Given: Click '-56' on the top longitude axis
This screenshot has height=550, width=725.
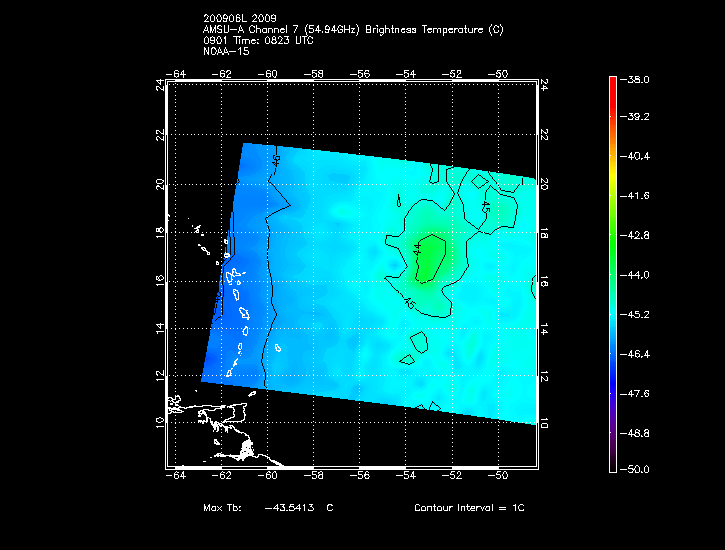Looking at the screenshot, I should [x=360, y=74].
